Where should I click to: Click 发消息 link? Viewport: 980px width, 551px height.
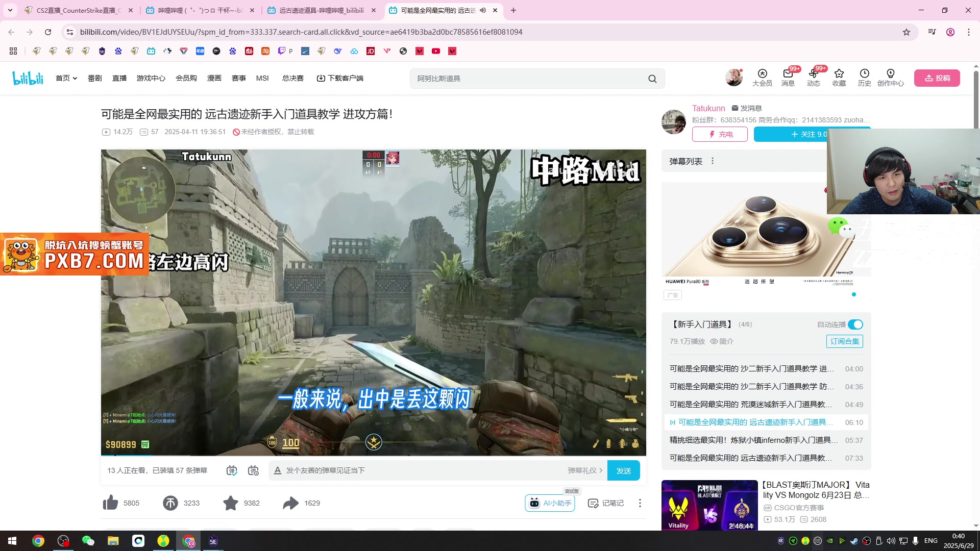tap(747, 108)
